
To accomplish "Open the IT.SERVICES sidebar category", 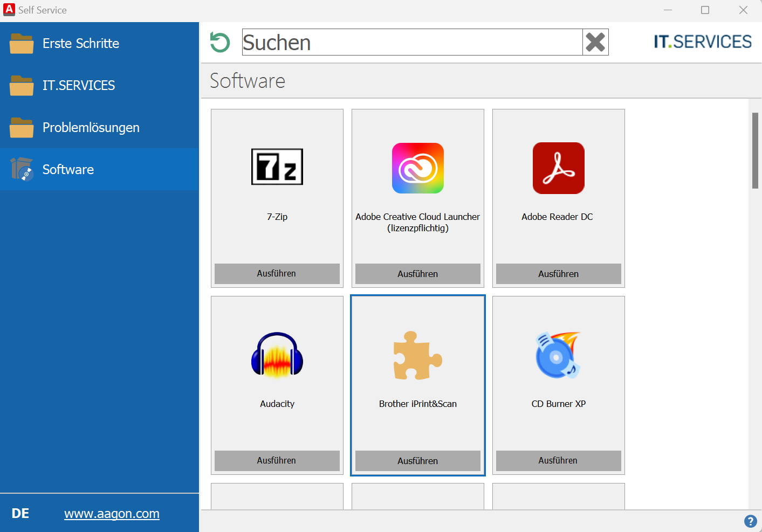I will (79, 85).
